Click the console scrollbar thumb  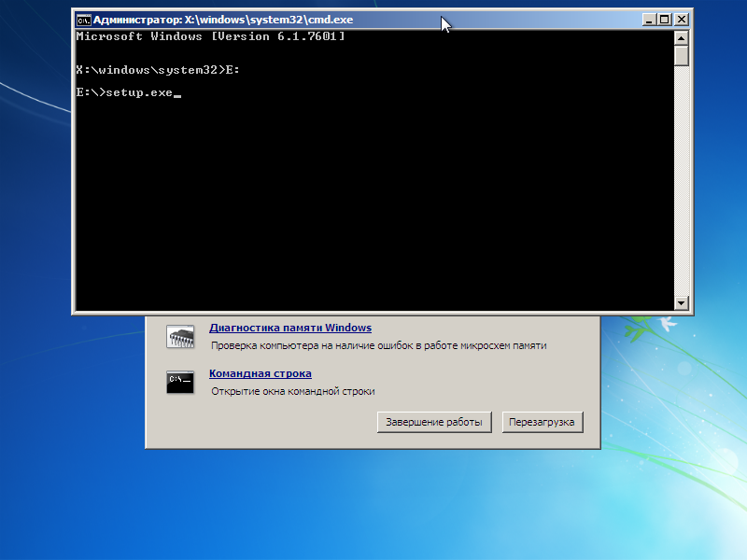pos(681,55)
